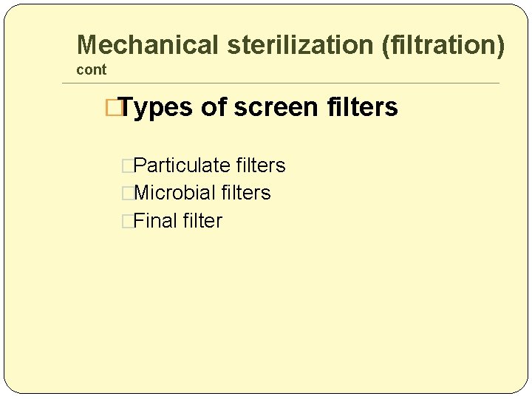Viewport: 532px width, 399px height.
Task: Select the "Final filter" bullet line
Action: (x=179, y=221)
